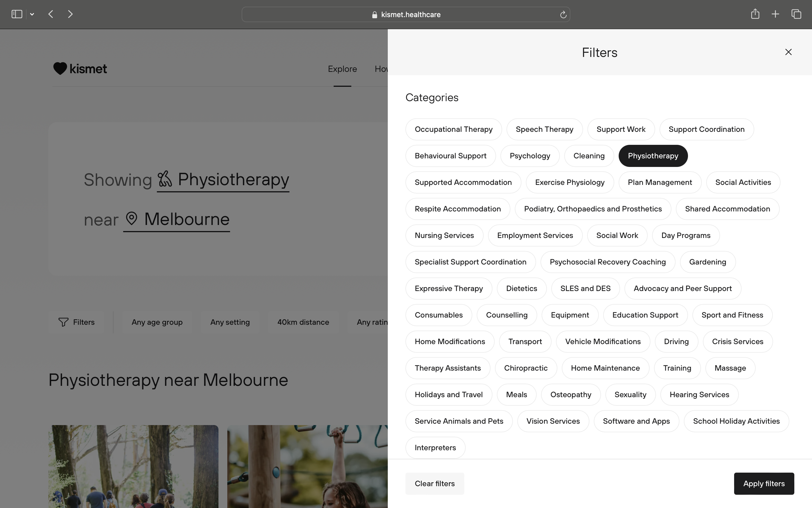This screenshot has width=812, height=508.
Task: Select the Osteopathy chip
Action: click(x=571, y=395)
